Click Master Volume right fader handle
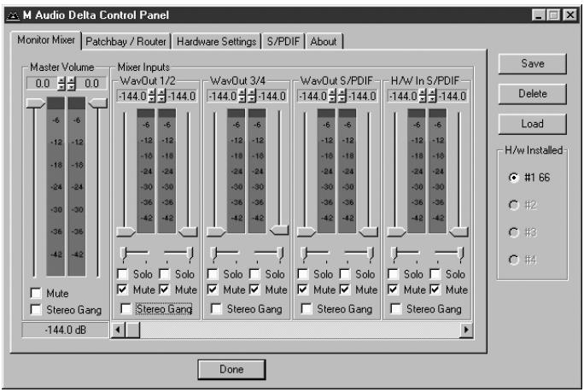 pyautogui.click(x=98, y=103)
